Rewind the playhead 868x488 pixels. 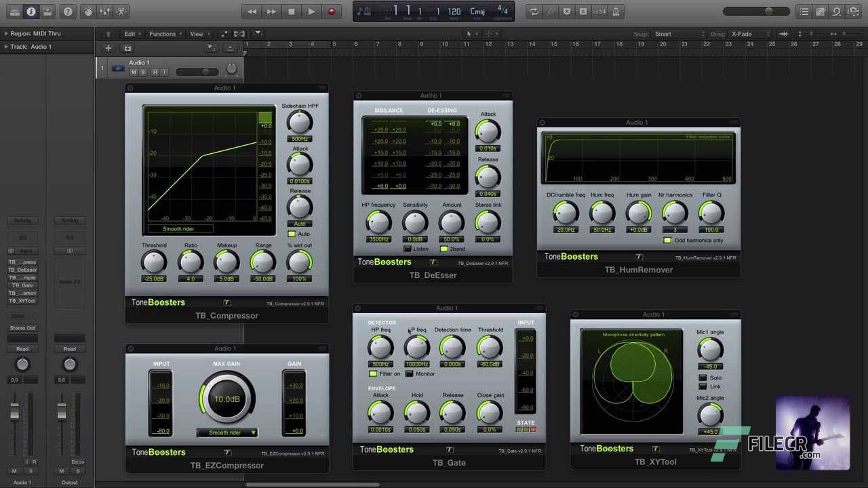[252, 12]
